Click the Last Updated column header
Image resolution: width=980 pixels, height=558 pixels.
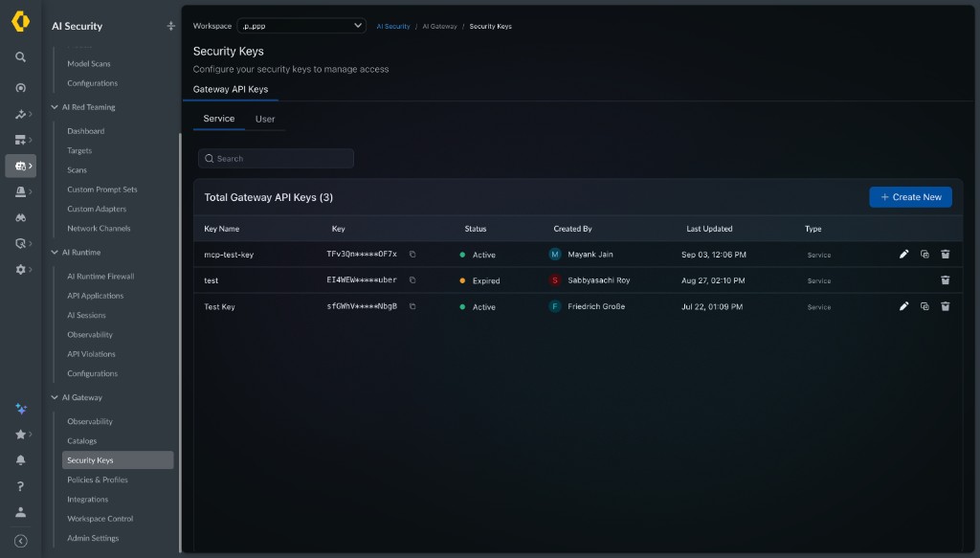tap(709, 229)
